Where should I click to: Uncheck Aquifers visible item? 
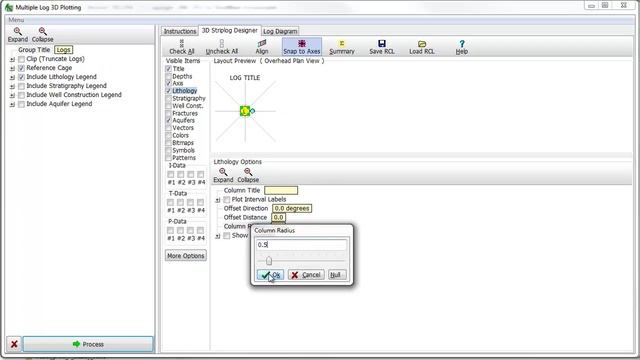coord(168,120)
